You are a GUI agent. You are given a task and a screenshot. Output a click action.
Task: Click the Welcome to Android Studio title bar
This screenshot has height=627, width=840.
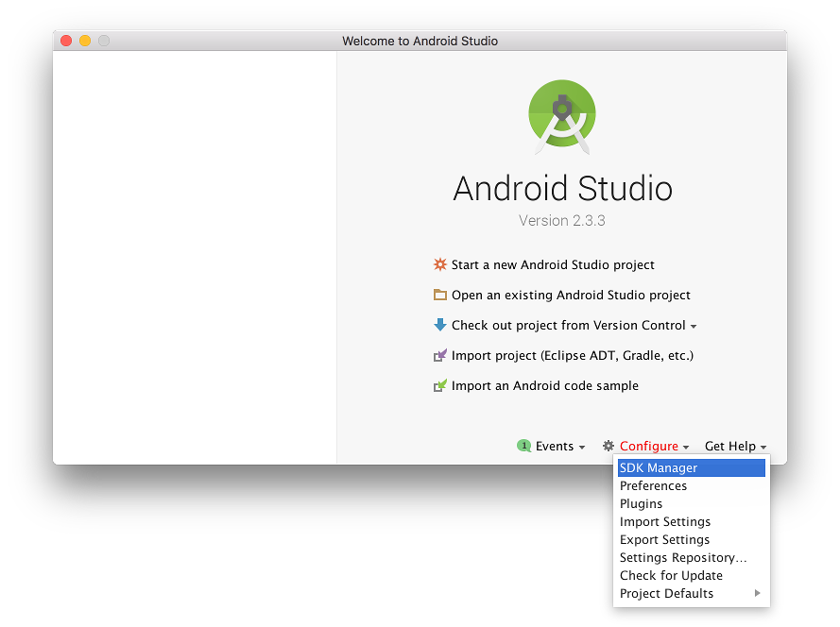(420, 41)
